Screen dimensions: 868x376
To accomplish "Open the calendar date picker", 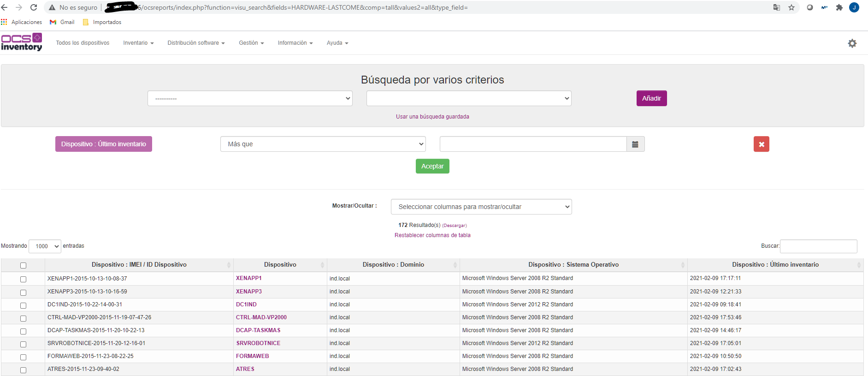I will (x=635, y=144).
